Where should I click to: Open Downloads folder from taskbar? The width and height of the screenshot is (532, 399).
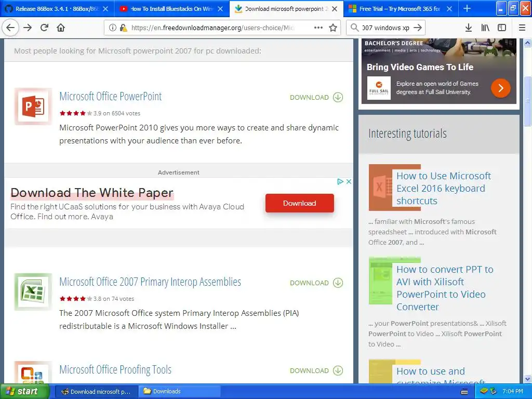179,392
